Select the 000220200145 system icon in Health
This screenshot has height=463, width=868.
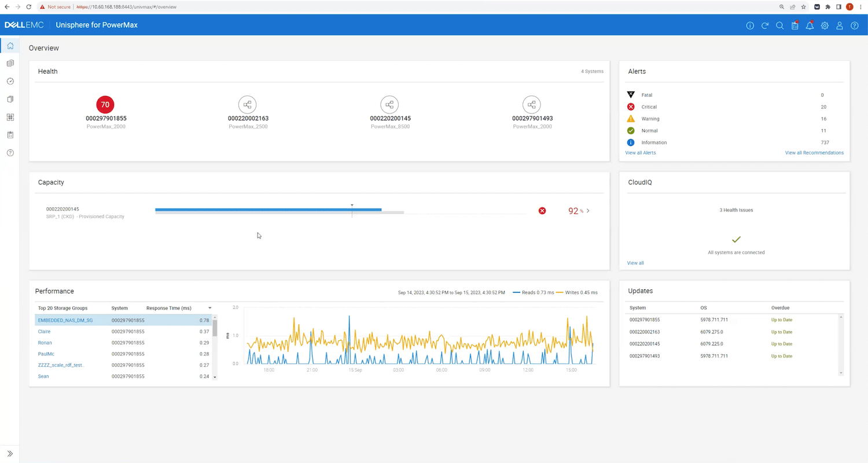tap(389, 105)
